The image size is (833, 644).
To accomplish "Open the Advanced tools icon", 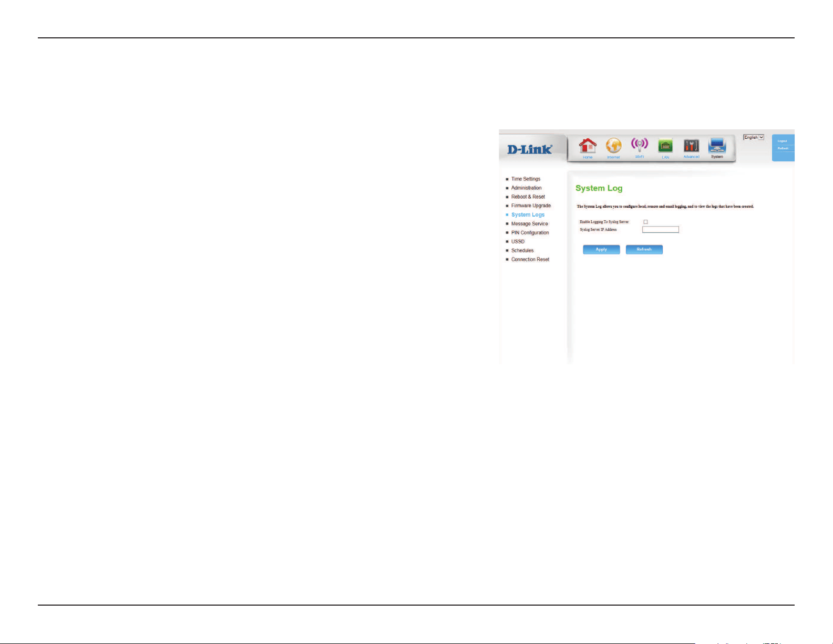I will point(691,147).
